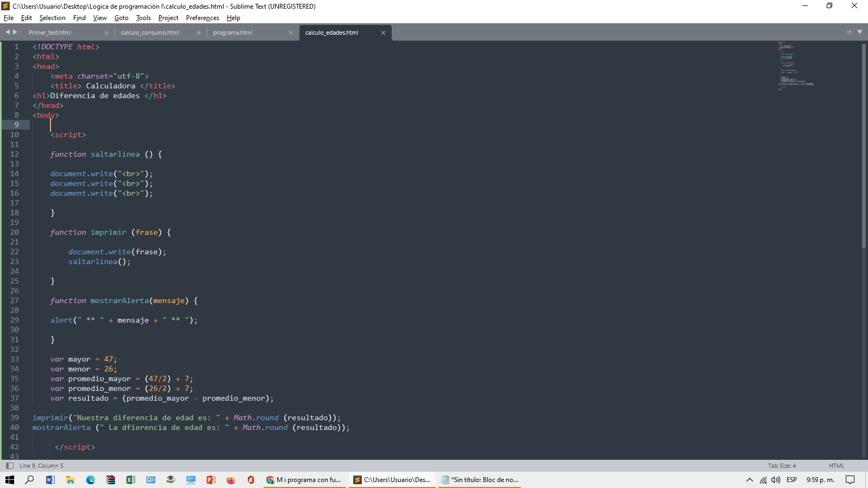Open the Goto menu
The width and height of the screenshot is (868, 488).
[122, 18]
